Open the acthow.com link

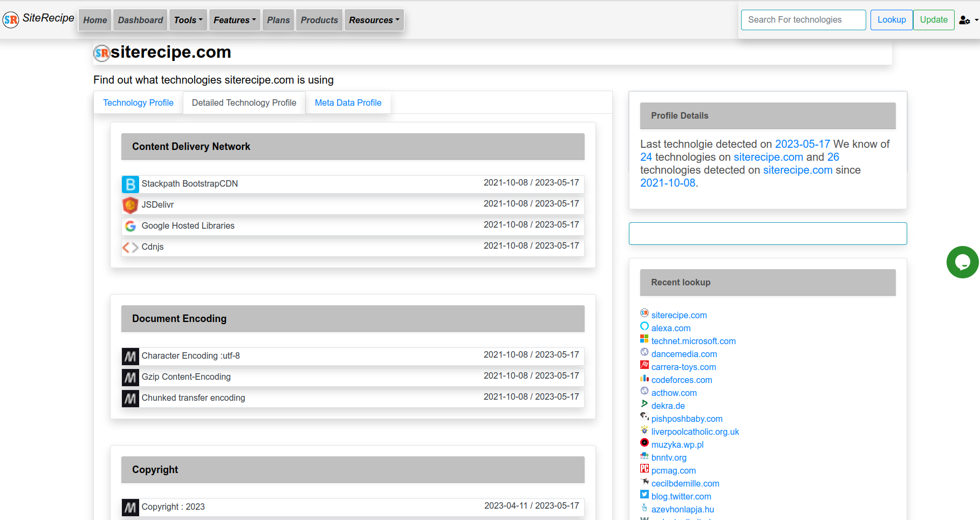click(674, 393)
